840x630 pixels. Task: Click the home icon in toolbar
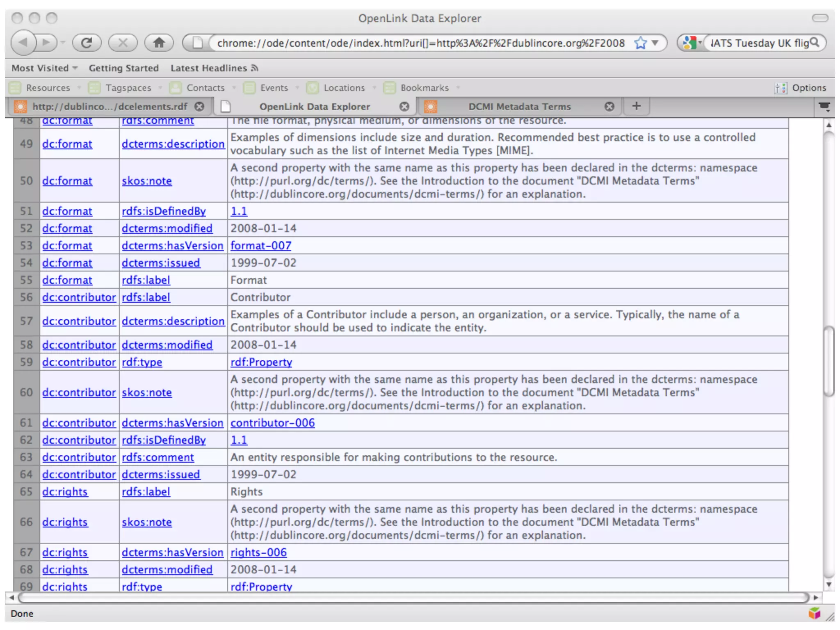(x=159, y=43)
